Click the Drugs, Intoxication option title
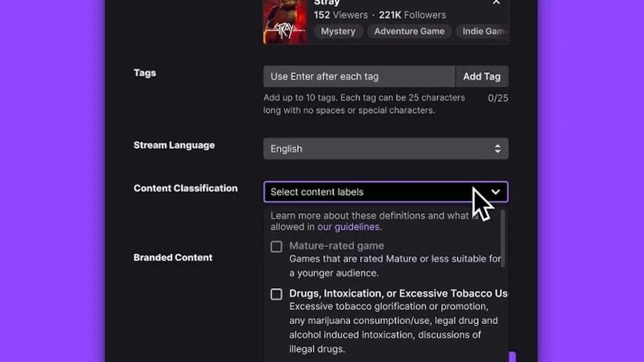This screenshot has height=362, width=644. pos(397,294)
